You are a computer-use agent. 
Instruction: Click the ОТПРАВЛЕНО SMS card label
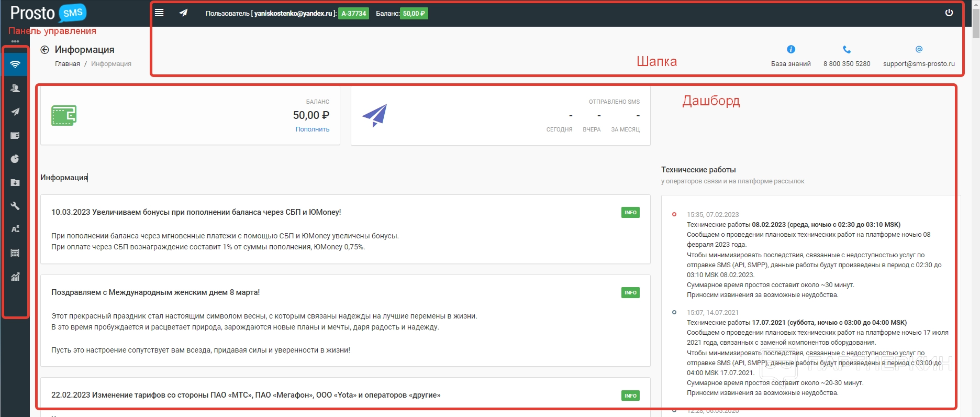[x=615, y=102]
